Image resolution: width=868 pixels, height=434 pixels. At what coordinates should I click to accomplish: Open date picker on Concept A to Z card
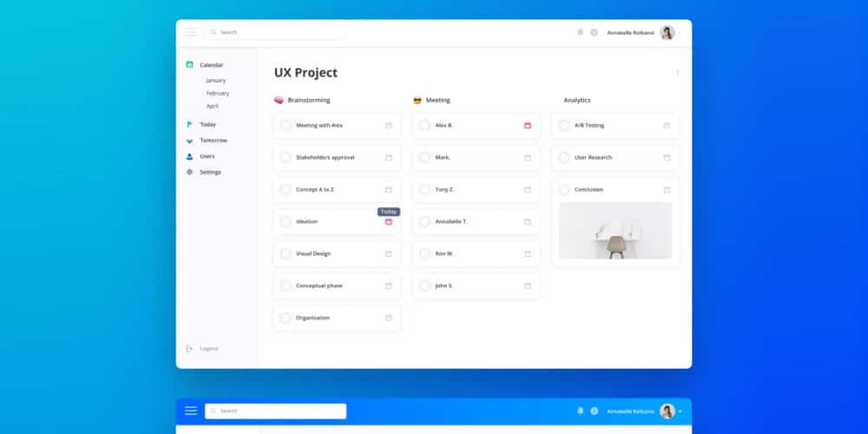tap(389, 190)
